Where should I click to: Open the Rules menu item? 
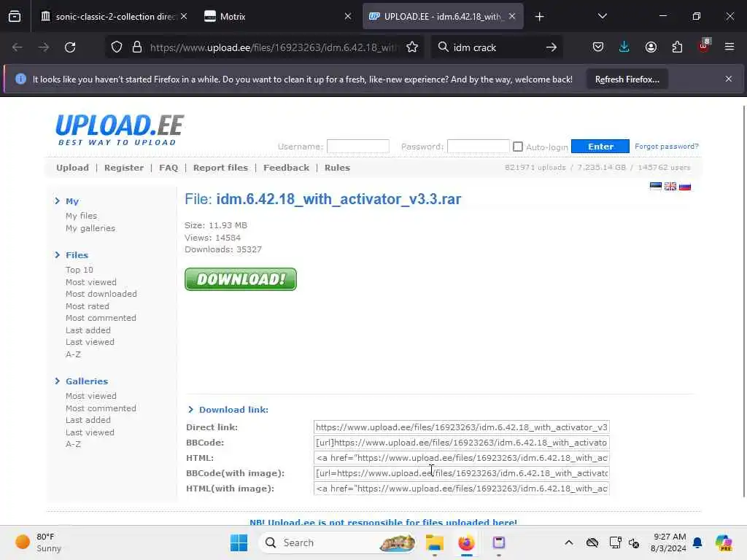(337, 168)
